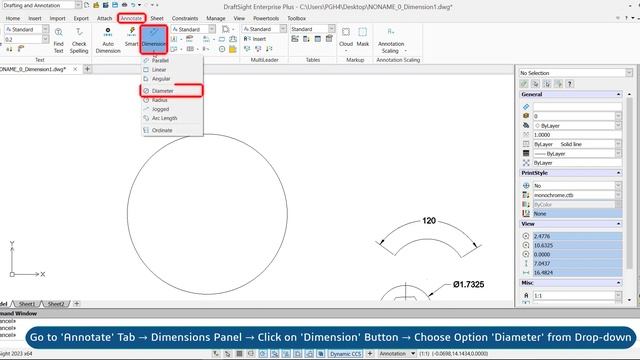The width and height of the screenshot is (640, 360).
Task: Select the Ø1.7325 diameter dimension text
Action: [469, 284]
